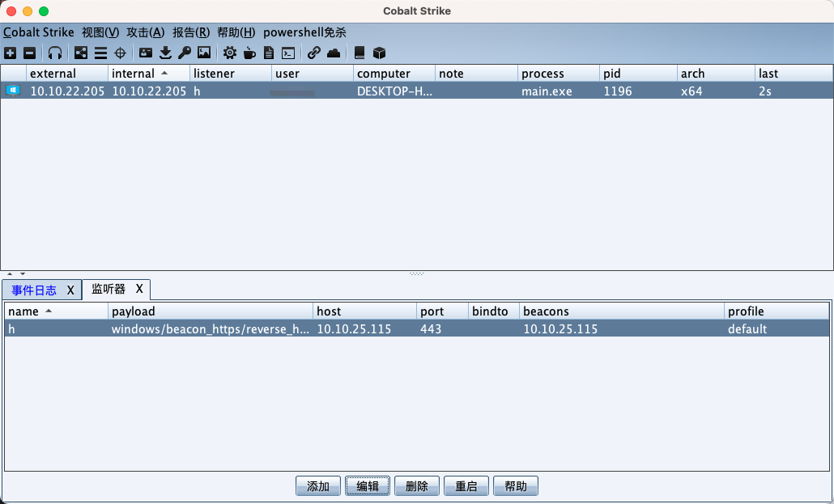Click listener port value 443
Image resolution: width=834 pixels, height=504 pixels.
[x=431, y=329]
